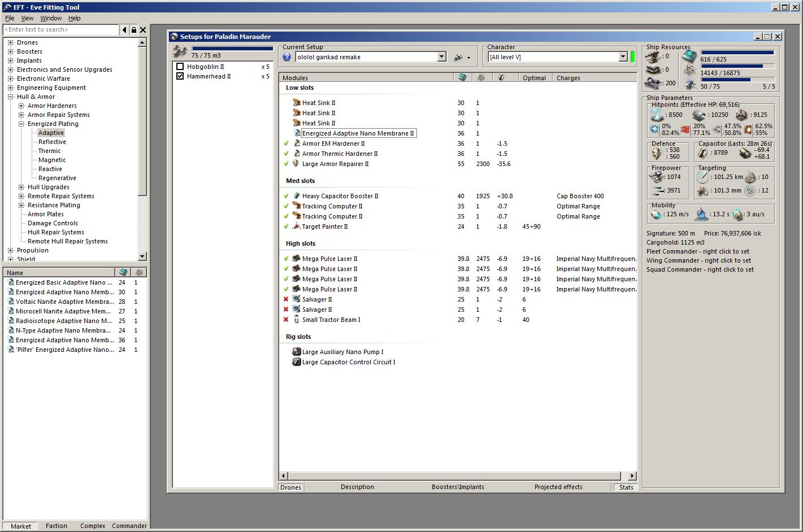The image size is (803, 532).
Task: Click the CPU sort icon in item list header
Action: pyautogui.click(x=123, y=272)
